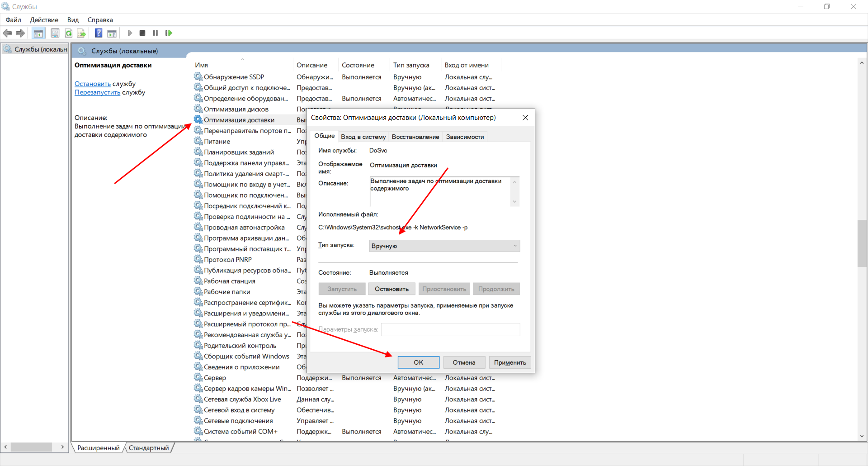The height and width of the screenshot is (466, 868).
Task: Open the Справка menu
Action: 100,20
